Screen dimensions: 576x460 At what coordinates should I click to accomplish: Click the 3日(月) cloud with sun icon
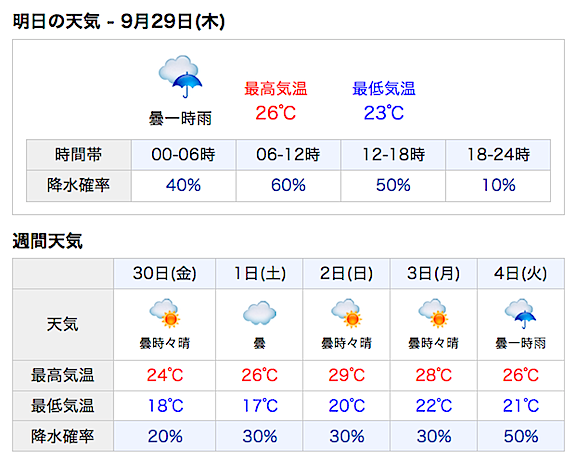pyautogui.click(x=433, y=313)
